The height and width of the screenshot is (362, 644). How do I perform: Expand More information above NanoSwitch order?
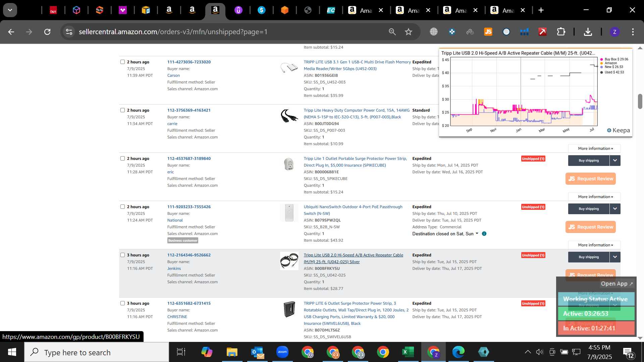pyautogui.click(x=594, y=197)
